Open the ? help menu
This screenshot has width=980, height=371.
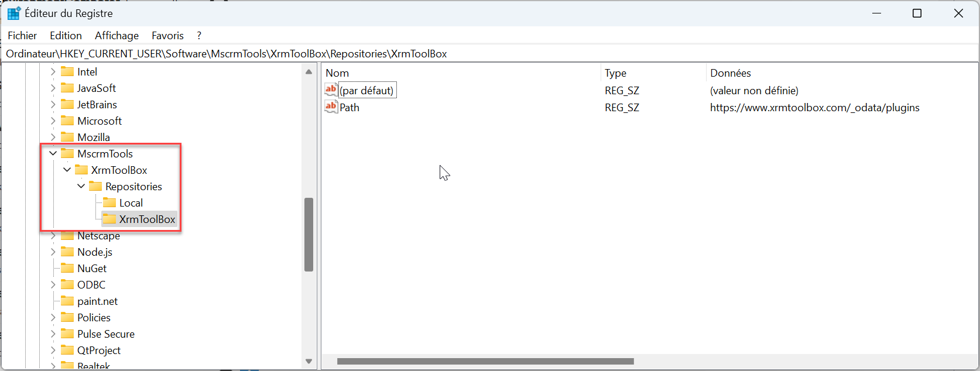(x=199, y=36)
